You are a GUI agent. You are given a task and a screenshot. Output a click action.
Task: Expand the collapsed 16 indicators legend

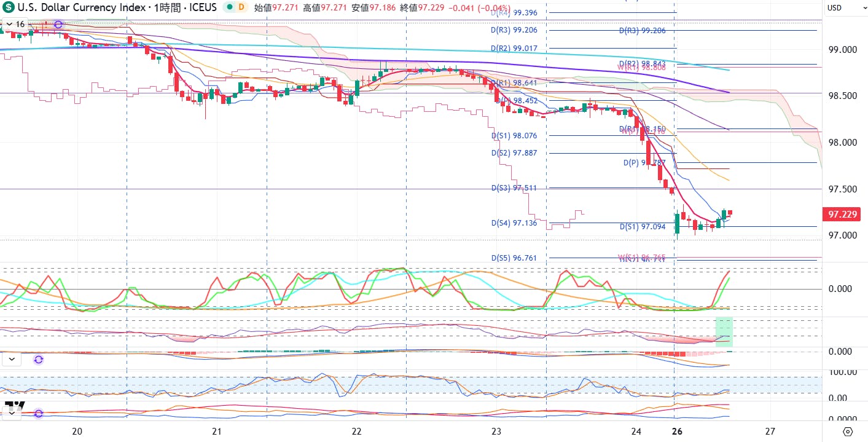tap(15, 24)
